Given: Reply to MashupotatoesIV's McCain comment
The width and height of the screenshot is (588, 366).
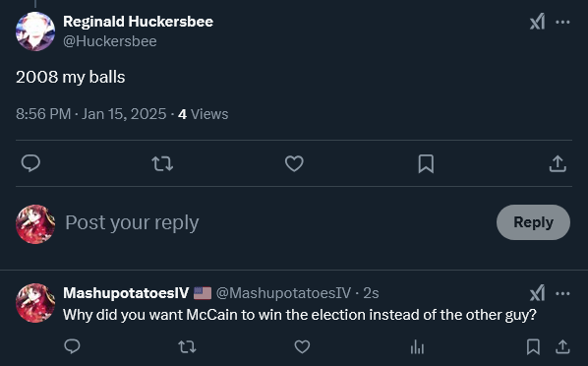Looking at the screenshot, I should (x=72, y=346).
